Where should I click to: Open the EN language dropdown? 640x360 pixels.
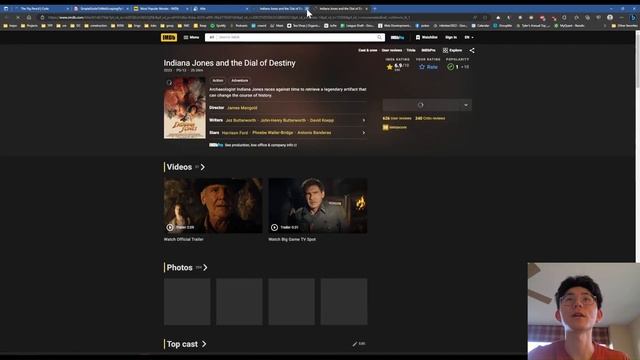(x=469, y=38)
